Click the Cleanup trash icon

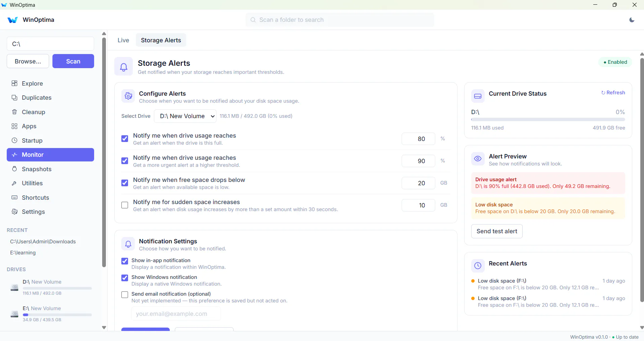14,112
